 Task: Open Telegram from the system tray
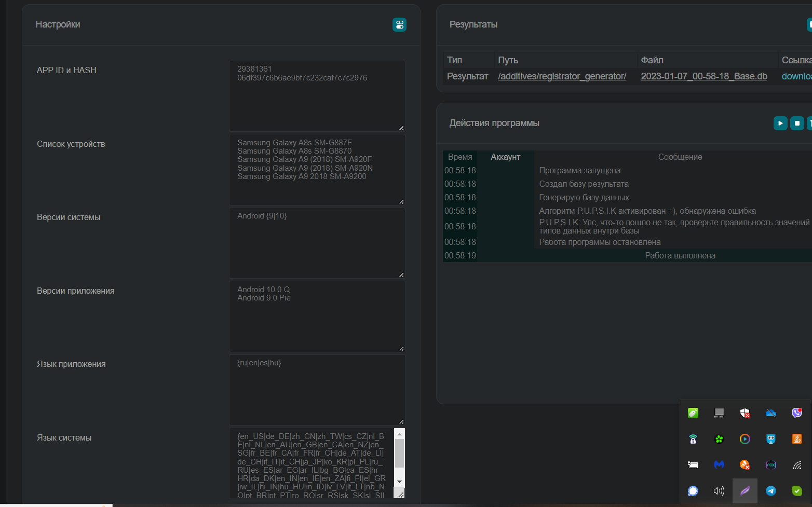pyautogui.click(x=771, y=491)
